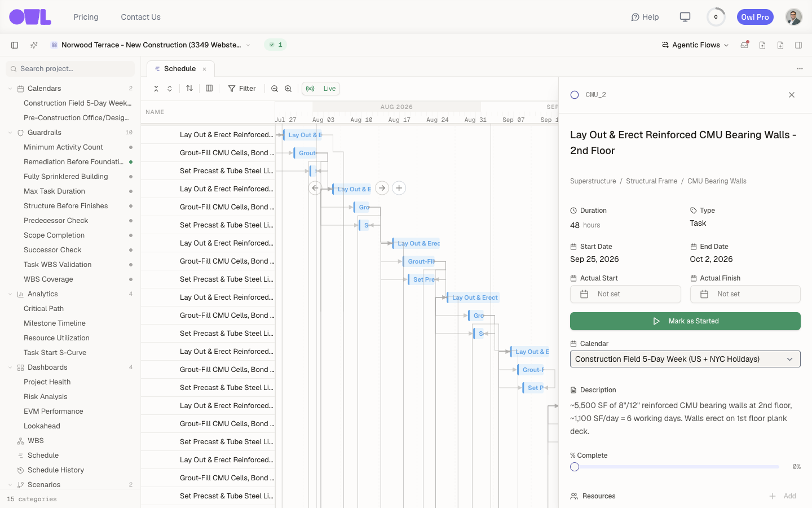
Task: Open the Pricing menu item
Action: (86, 17)
